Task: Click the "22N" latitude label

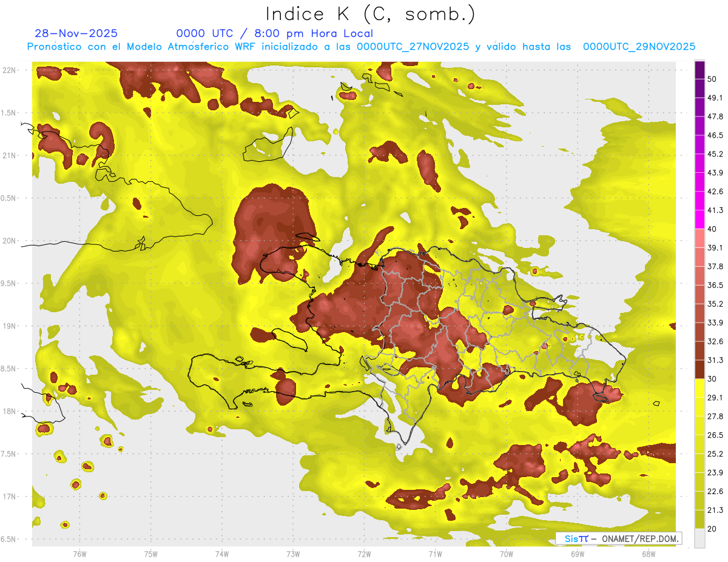Action: (x=10, y=70)
